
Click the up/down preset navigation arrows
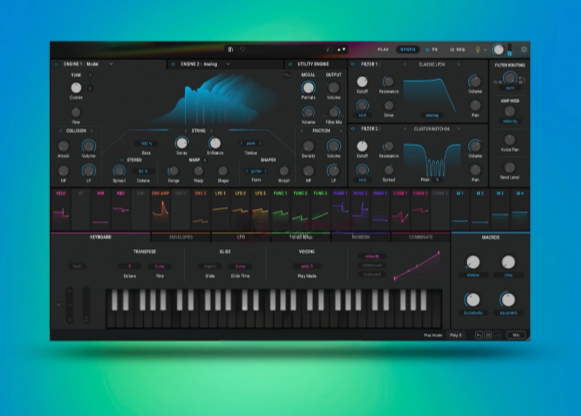click(341, 49)
